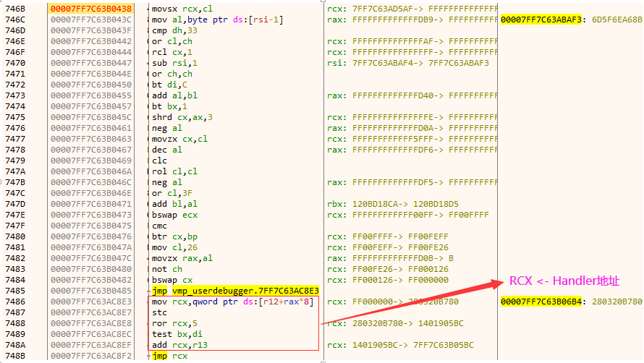Click 'jmp vmp_userdebugger.7FF7C63AC8E3' instruction
The image size is (644, 363).
235,291
